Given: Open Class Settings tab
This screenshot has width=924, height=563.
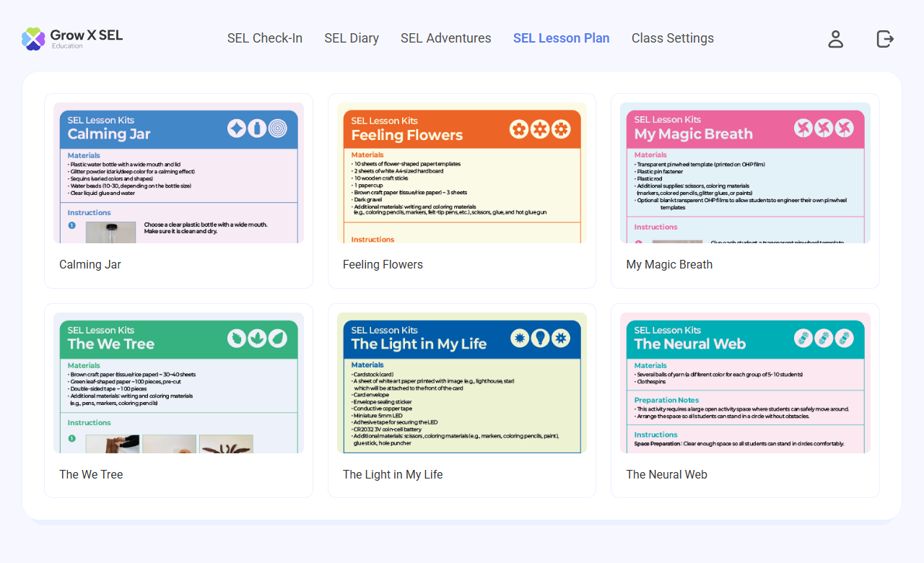Looking at the screenshot, I should (x=673, y=38).
